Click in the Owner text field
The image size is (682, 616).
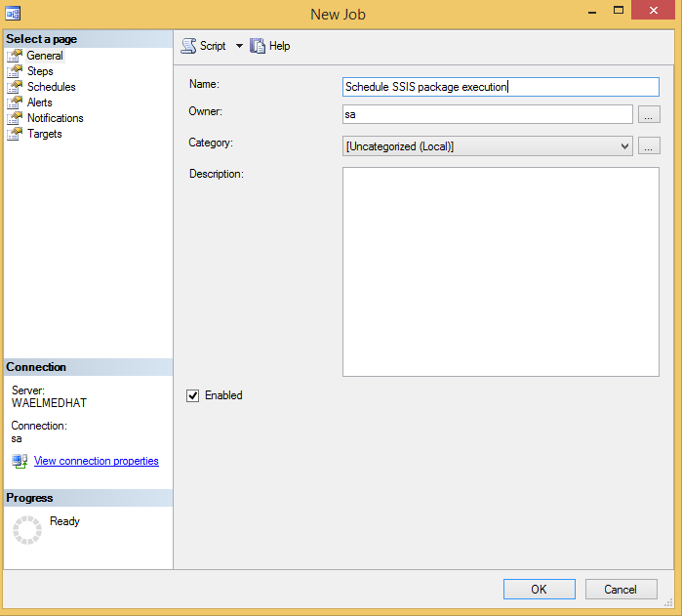(x=487, y=114)
